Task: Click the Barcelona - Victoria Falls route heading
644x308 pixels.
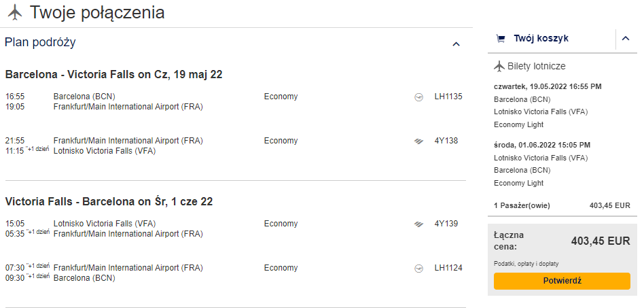Action: [113, 74]
